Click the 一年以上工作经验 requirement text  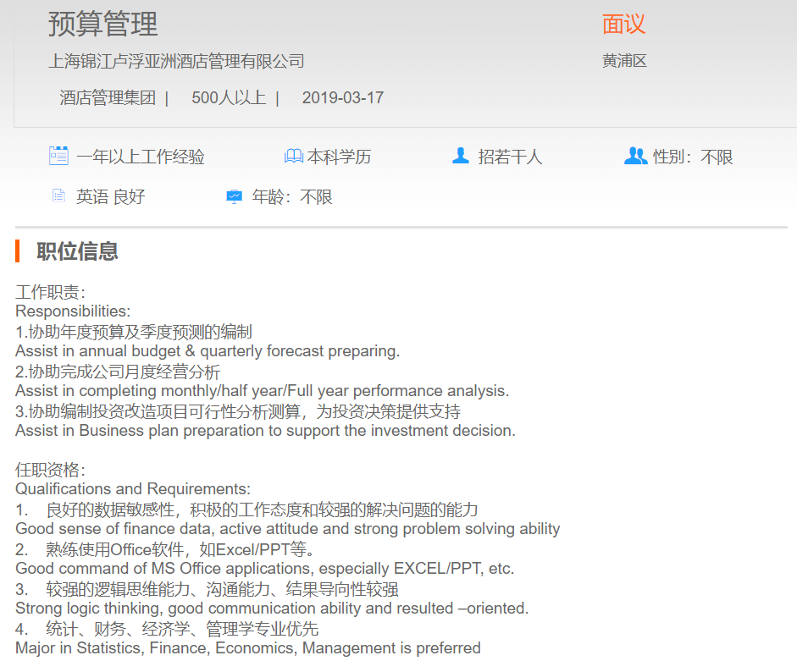pyautogui.click(x=140, y=157)
